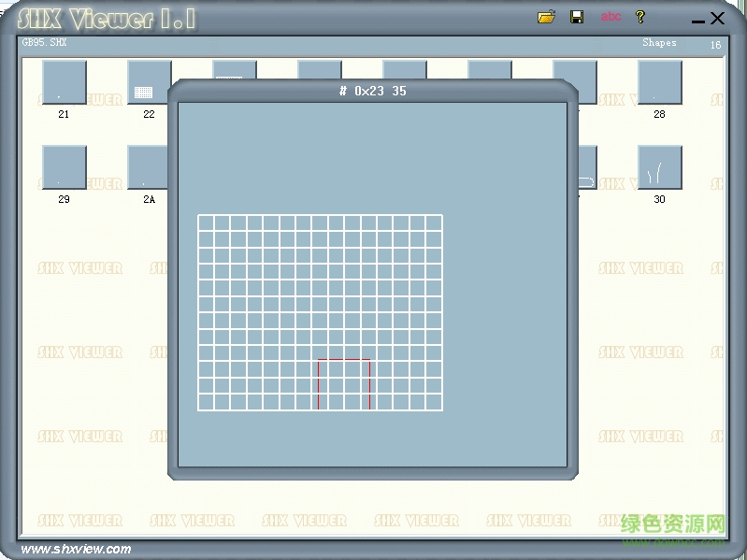Select shape thumbnail 29
Image resolution: width=747 pixels, height=560 pixels.
point(64,168)
